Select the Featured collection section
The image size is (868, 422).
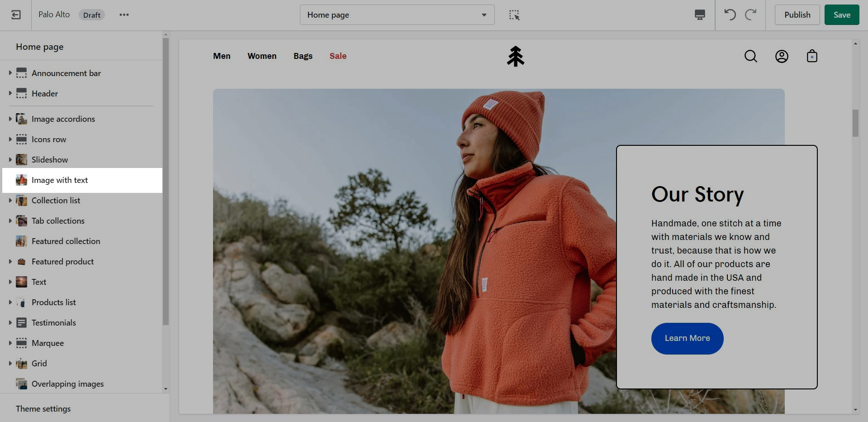pyautogui.click(x=66, y=241)
